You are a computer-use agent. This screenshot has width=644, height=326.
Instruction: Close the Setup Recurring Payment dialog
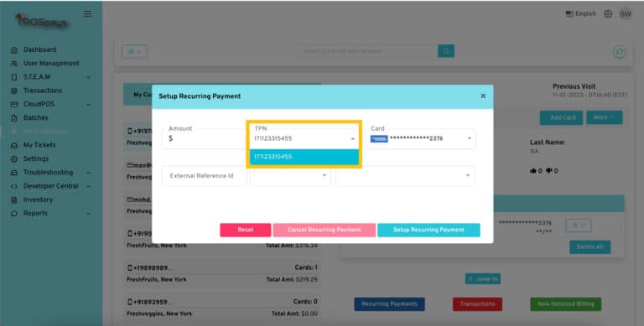[483, 96]
